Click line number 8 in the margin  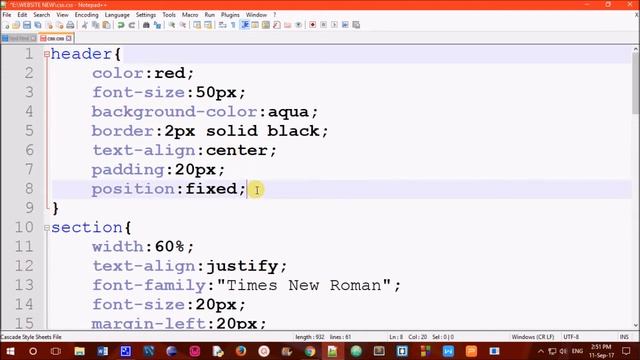[x=29, y=189]
